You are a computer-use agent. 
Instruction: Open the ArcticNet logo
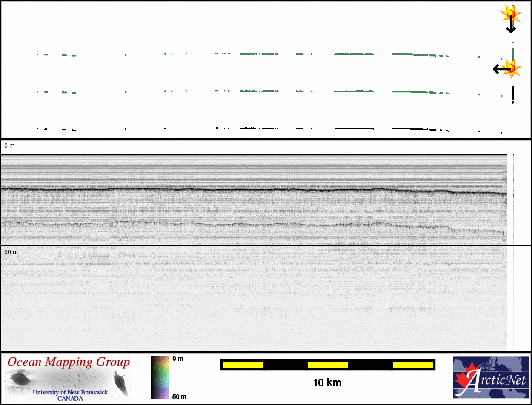(x=491, y=377)
